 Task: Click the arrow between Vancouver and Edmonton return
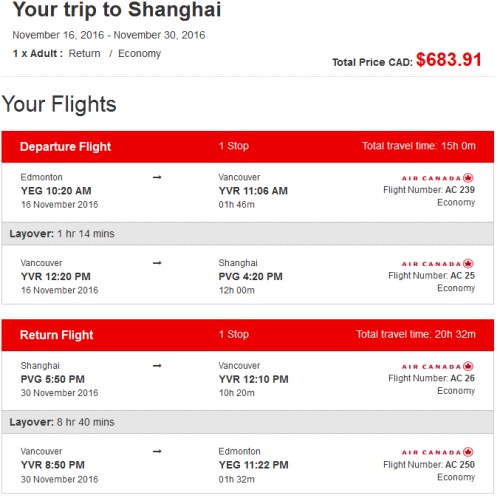point(157,451)
